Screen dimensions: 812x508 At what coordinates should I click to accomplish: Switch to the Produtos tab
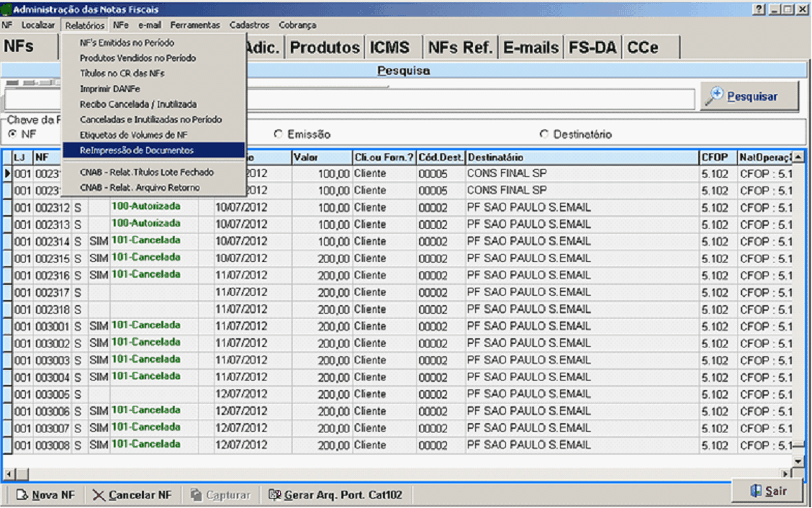[x=325, y=47]
